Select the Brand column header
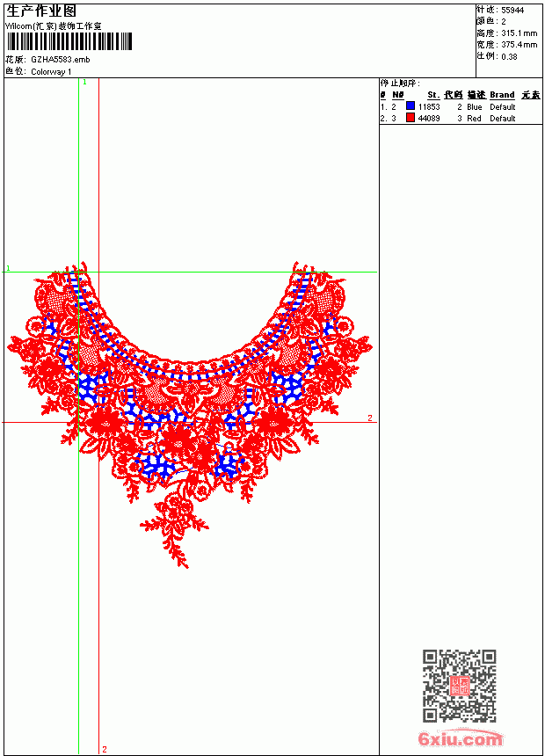Screen dimensions: 545x756 click(502, 95)
